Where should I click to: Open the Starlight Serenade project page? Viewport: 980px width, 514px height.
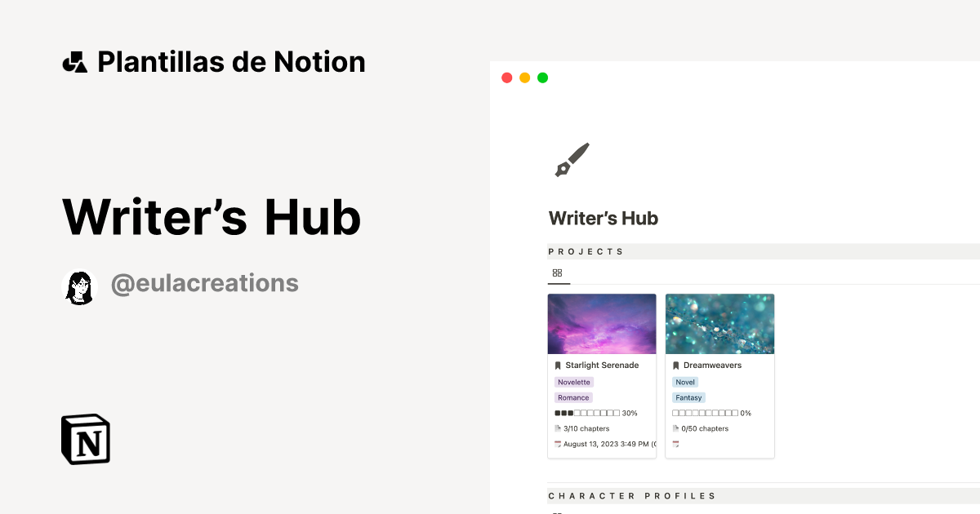point(602,365)
